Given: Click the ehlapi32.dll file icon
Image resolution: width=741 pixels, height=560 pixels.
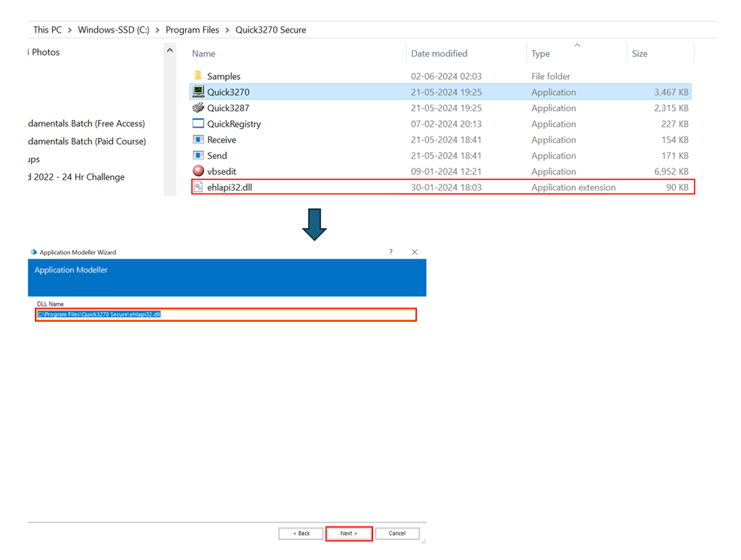Looking at the screenshot, I should click(198, 188).
